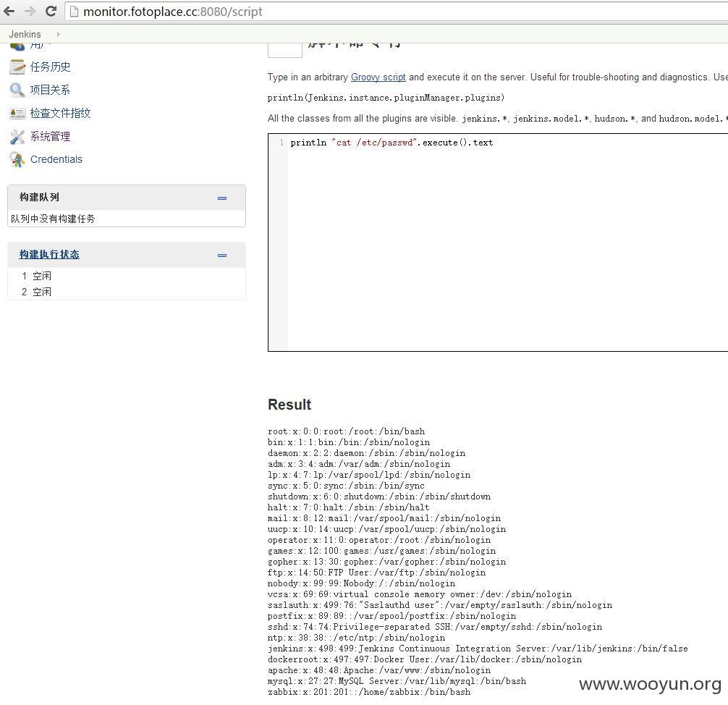
Task: Go forward with the browser forward arrow
Action: 30,11
